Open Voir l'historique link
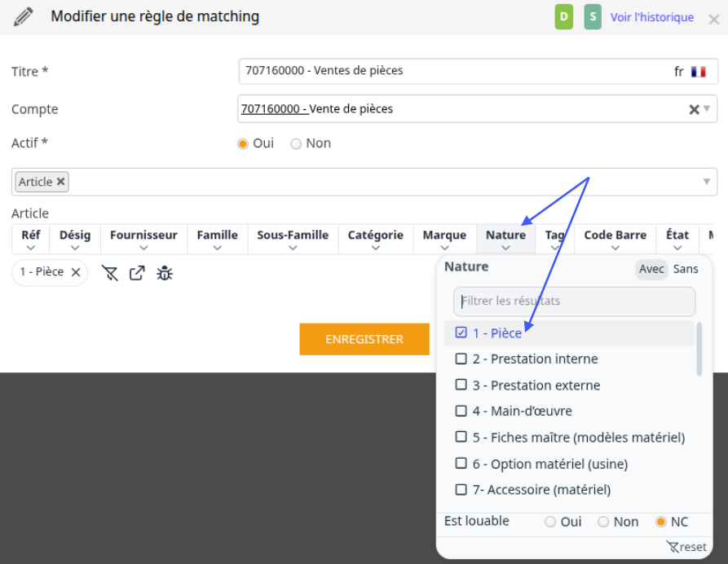Screen dimensions: 728x564 click(x=652, y=18)
